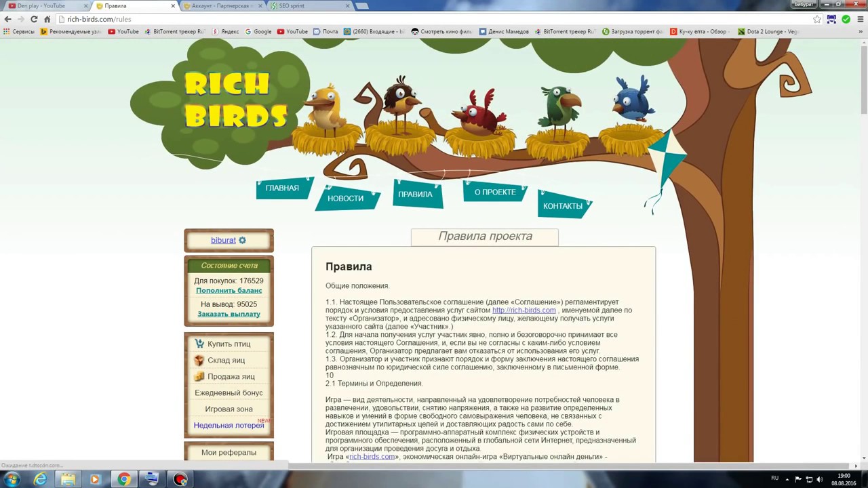Switch to the Den play - YouTube tab
This screenshot has height=488, width=868.
pyautogui.click(x=47, y=5)
